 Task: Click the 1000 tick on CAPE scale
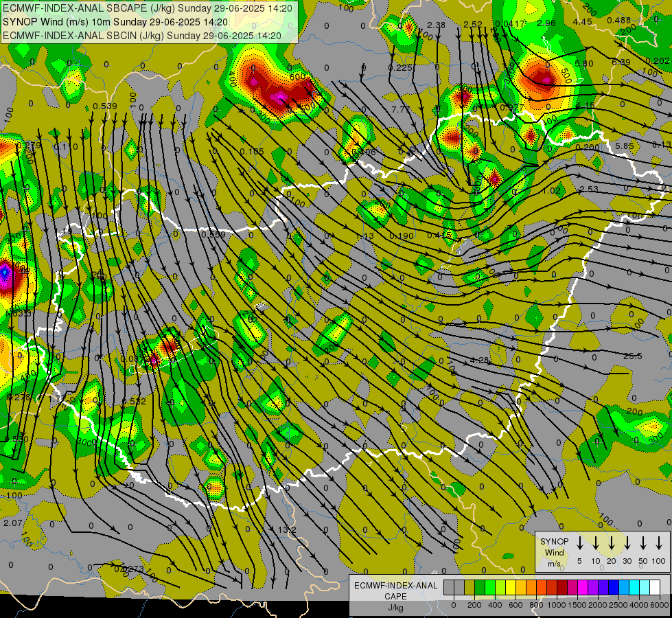[x=557, y=605]
